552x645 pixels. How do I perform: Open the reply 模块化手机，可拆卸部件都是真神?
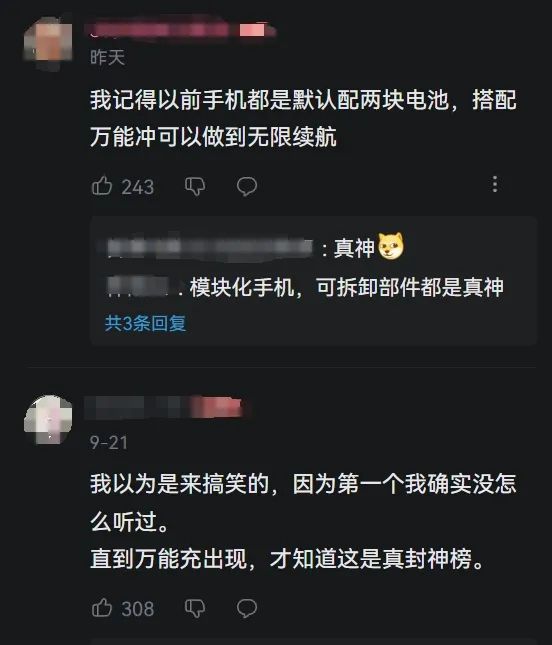coord(346,287)
